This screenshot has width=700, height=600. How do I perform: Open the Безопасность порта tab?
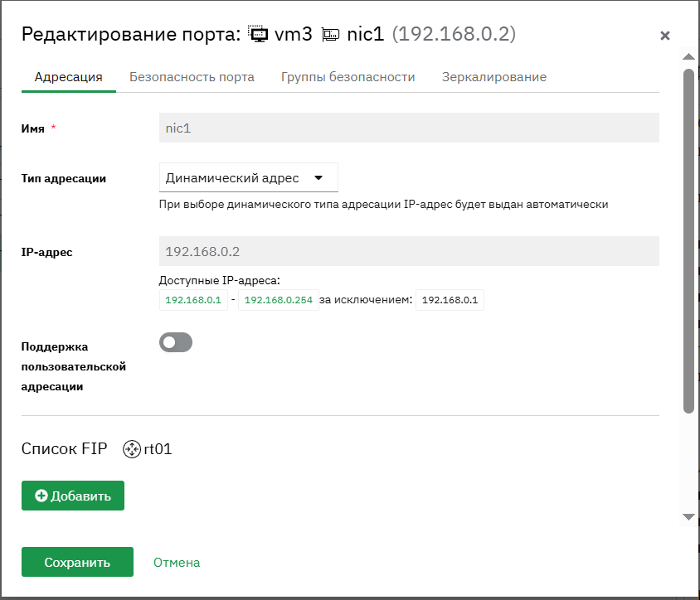tap(192, 77)
